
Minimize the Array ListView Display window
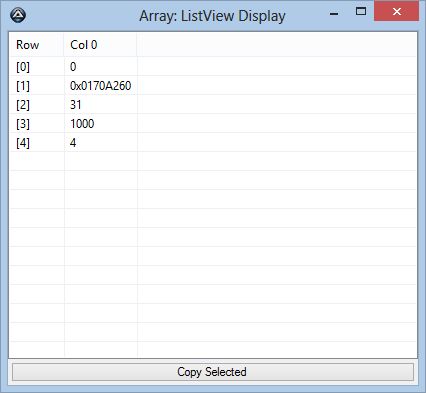pos(334,13)
